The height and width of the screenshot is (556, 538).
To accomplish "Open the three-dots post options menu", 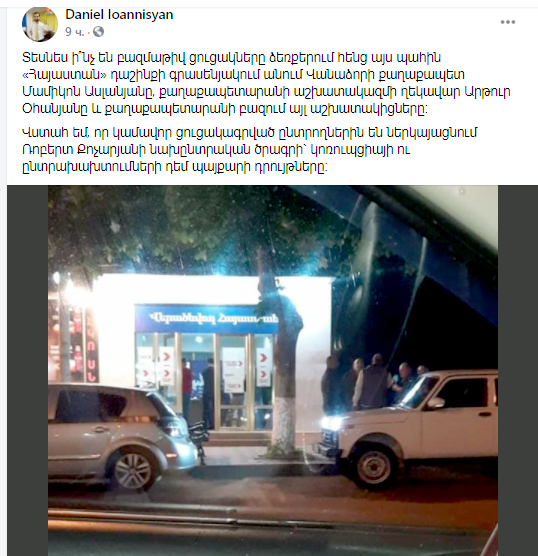I will [508, 22].
